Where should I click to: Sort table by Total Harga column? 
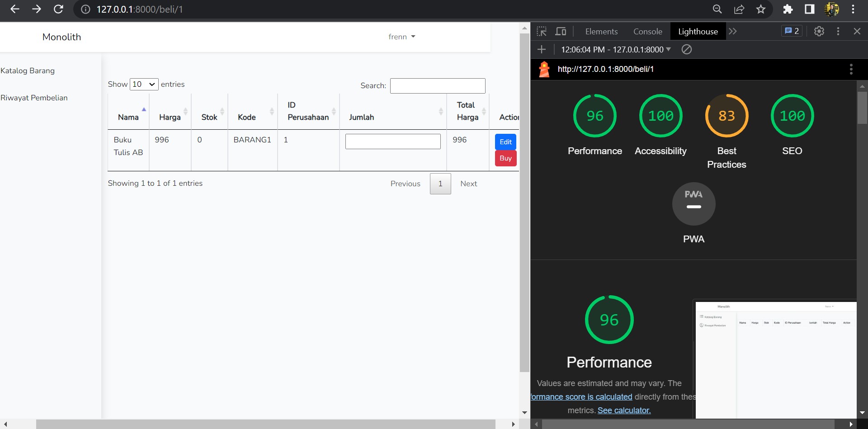pyautogui.click(x=467, y=111)
